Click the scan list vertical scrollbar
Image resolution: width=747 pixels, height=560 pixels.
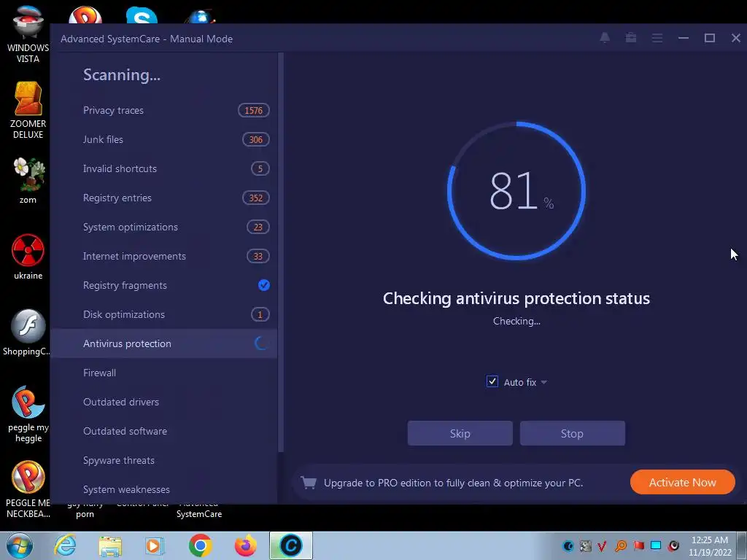click(281, 252)
